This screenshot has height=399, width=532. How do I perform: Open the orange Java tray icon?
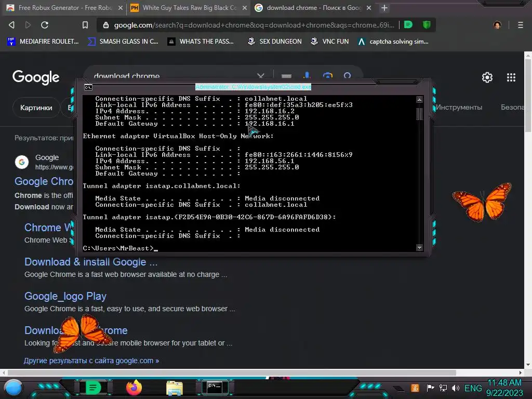tap(415, 388)
